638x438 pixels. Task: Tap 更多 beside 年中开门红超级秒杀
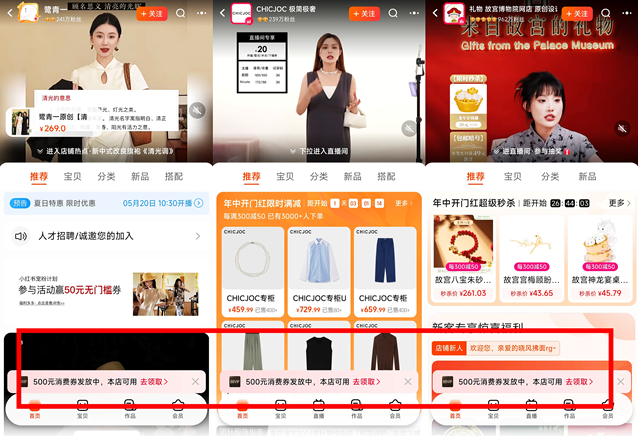[x=619, y=203]
